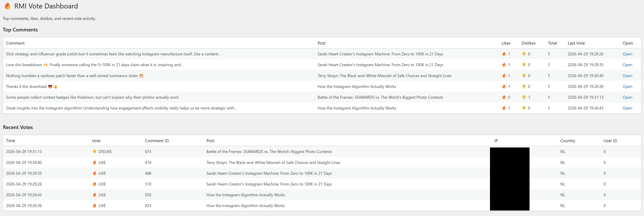Screen dimensions: 644x216
Task: Click the thumbs-down icon in Love this breakdown row
Action: [524, 65]
